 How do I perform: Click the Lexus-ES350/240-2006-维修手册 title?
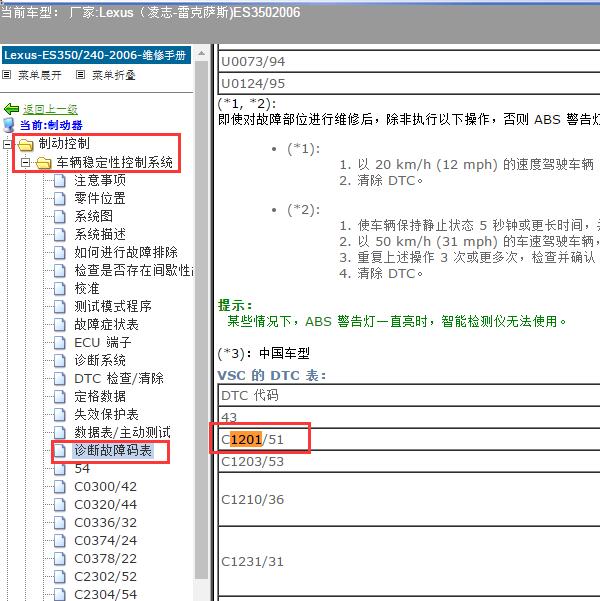pos(96,55)
